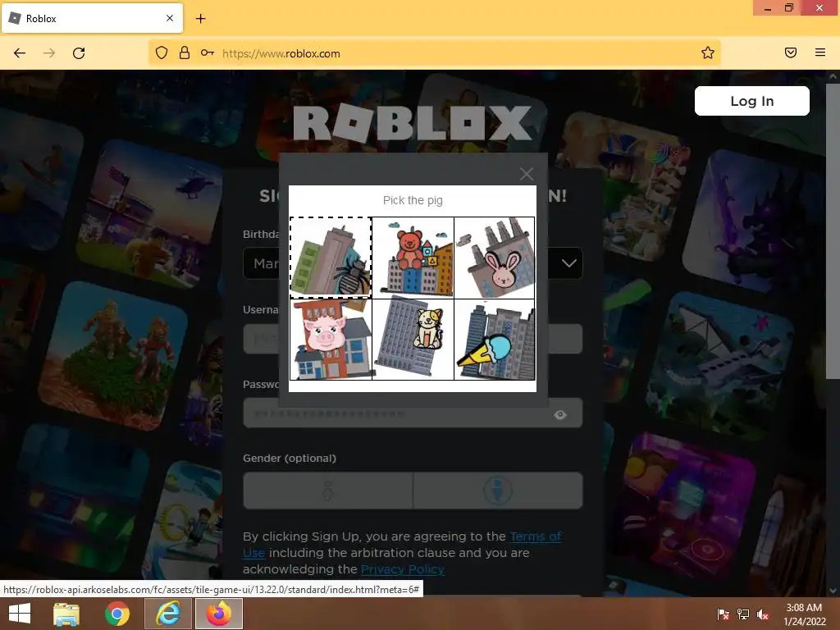840x630 pixels.
Task: Switch to Firefox taskbar icon
Action: coord(218,614)
